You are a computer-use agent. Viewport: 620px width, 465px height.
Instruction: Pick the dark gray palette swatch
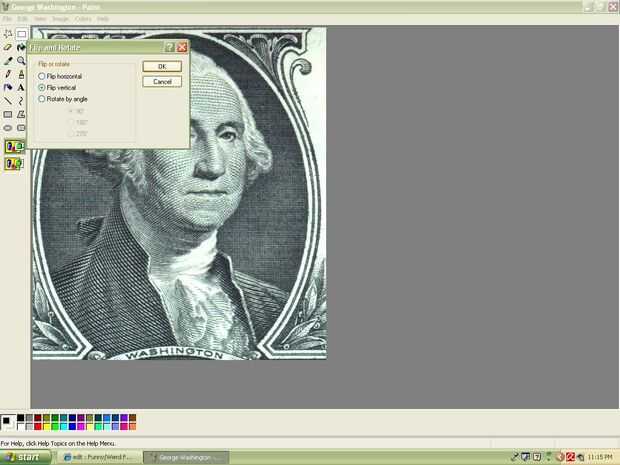(29, 418)
